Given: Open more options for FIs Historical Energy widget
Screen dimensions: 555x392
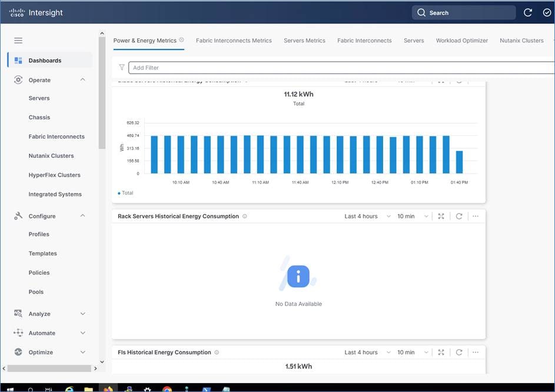Looking at the screenshot, I should tap(476, 353).
